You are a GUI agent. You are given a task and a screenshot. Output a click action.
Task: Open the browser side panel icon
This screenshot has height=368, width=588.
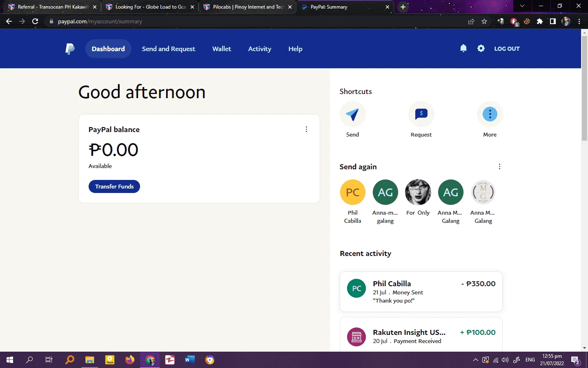click(552, 21)
